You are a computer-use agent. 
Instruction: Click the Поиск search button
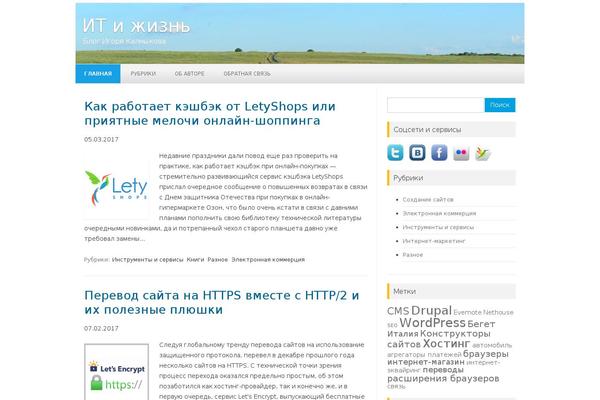pyautogui.click(x=500, y=105)
